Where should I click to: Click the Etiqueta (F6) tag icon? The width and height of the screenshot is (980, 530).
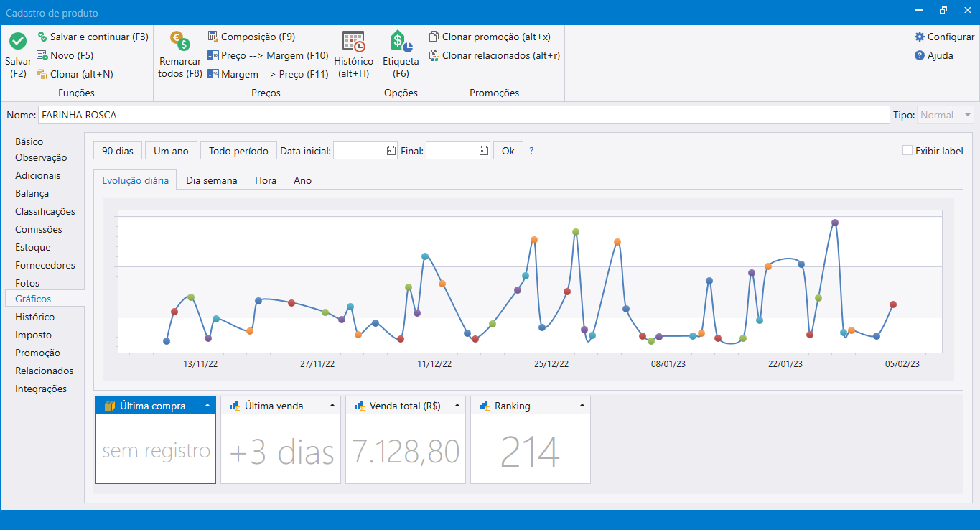click(x=401, y=42)
